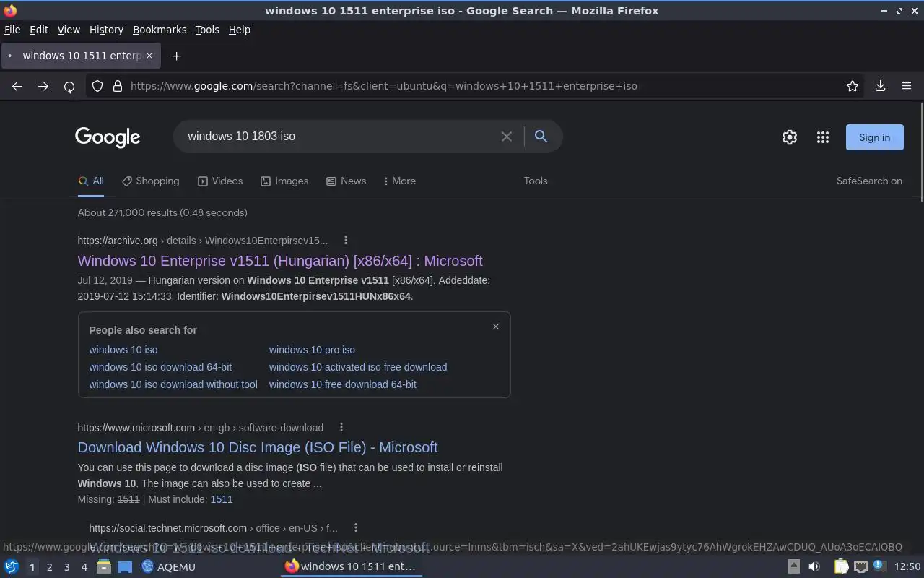Viewport: 924px width, 578px height.
Task: Open the Help menu
Action: [x=240, y=30]
